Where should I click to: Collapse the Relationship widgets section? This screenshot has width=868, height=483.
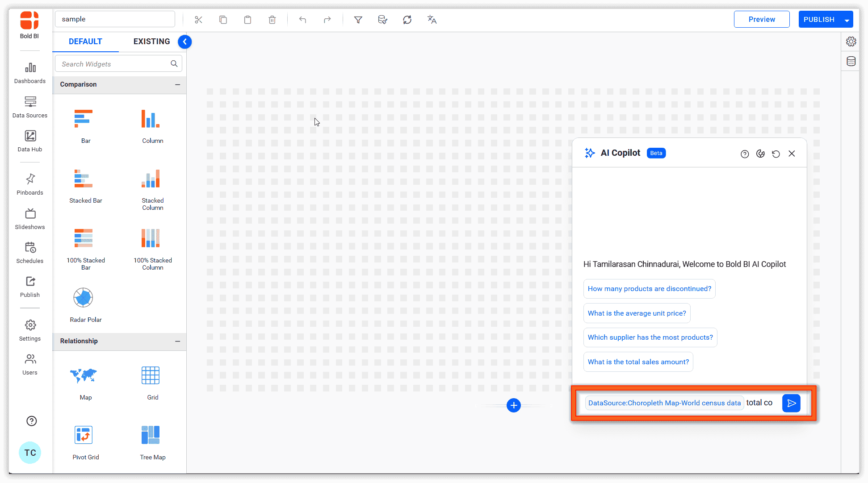click(177, 341)
